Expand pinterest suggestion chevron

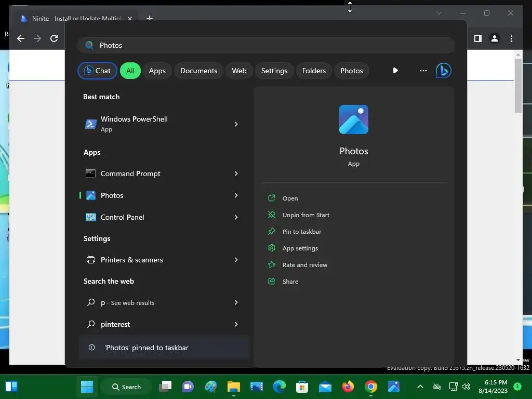[x=236, y=324]
